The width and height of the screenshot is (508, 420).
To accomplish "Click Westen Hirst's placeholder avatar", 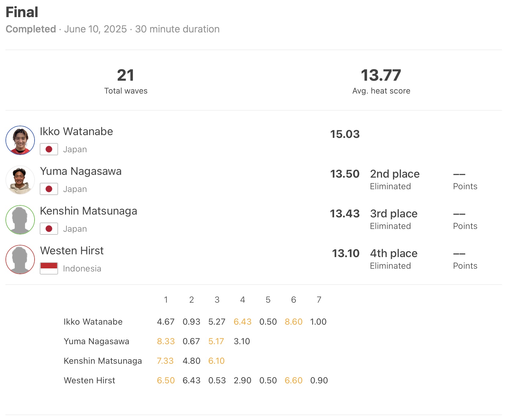I will point(20,260).
